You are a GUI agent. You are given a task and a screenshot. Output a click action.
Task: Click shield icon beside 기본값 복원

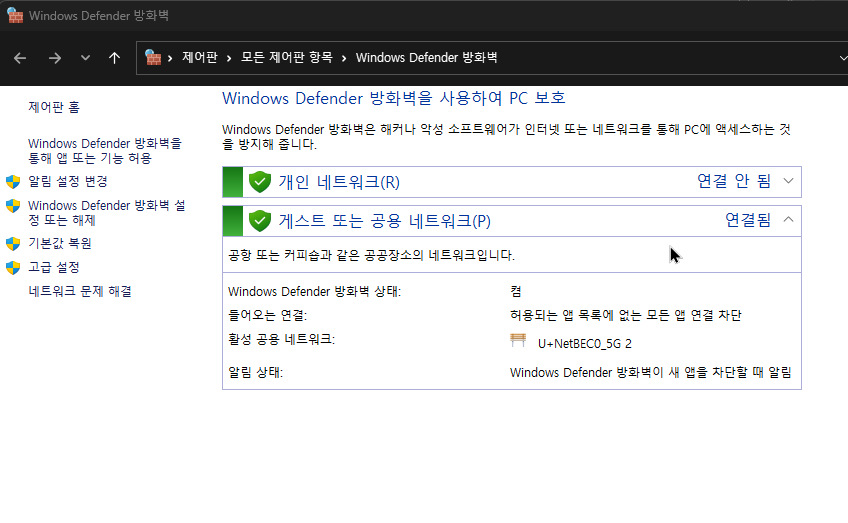pyautogui.click(x=13, y=244)
